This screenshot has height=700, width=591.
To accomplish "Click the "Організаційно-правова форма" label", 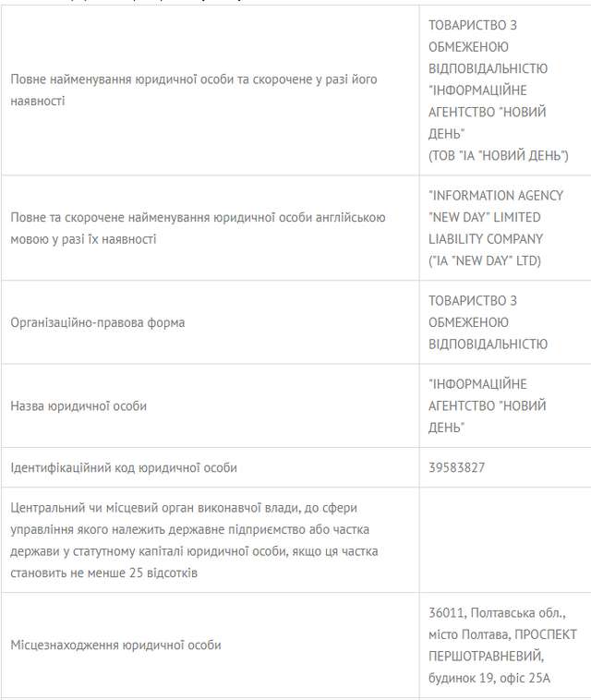I will 98,322.
